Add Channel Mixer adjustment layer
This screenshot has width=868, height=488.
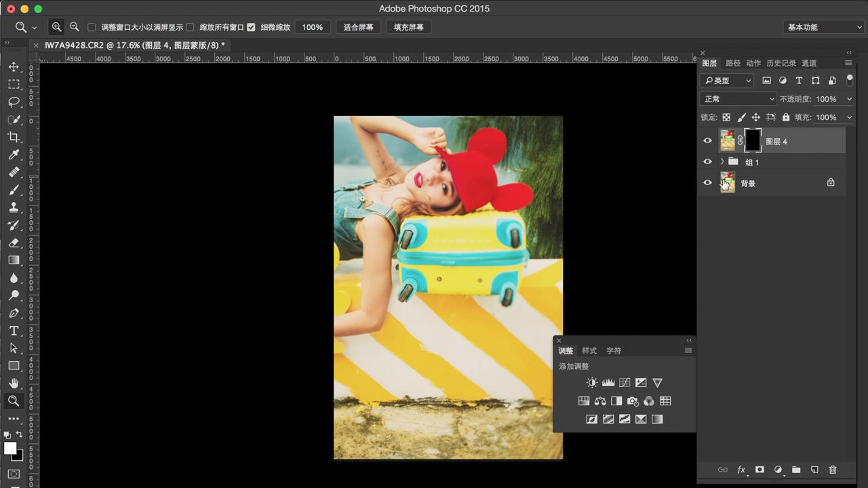(x=649, y=401)
